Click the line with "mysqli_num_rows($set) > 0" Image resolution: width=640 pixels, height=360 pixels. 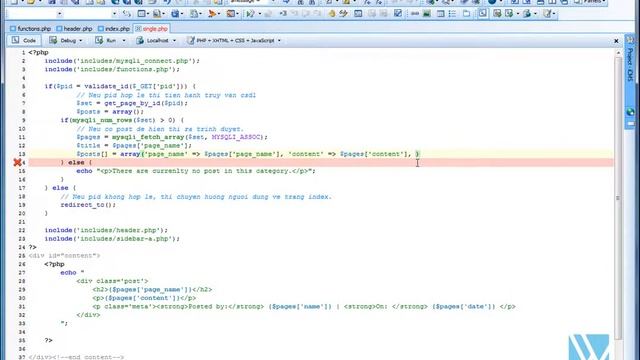[122, 120]
